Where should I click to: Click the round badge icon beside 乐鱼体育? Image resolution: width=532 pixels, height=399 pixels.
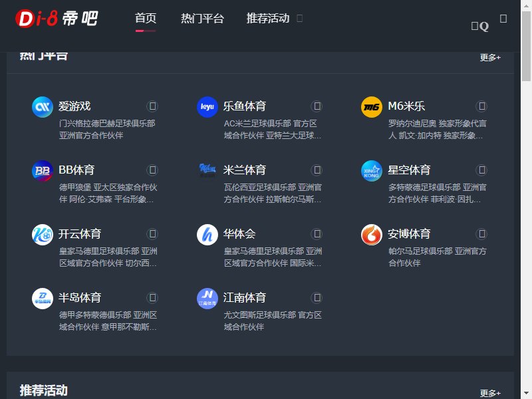click(317, 106)
